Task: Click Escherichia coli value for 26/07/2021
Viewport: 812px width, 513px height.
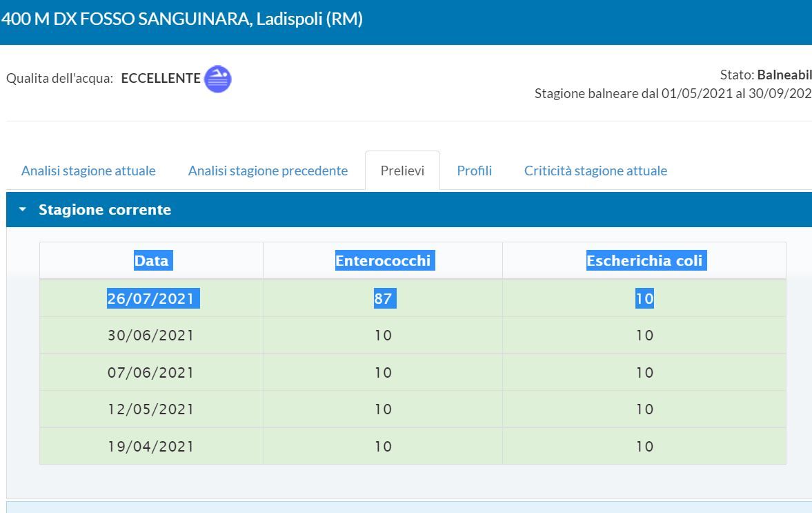Action: click(644, 299)
